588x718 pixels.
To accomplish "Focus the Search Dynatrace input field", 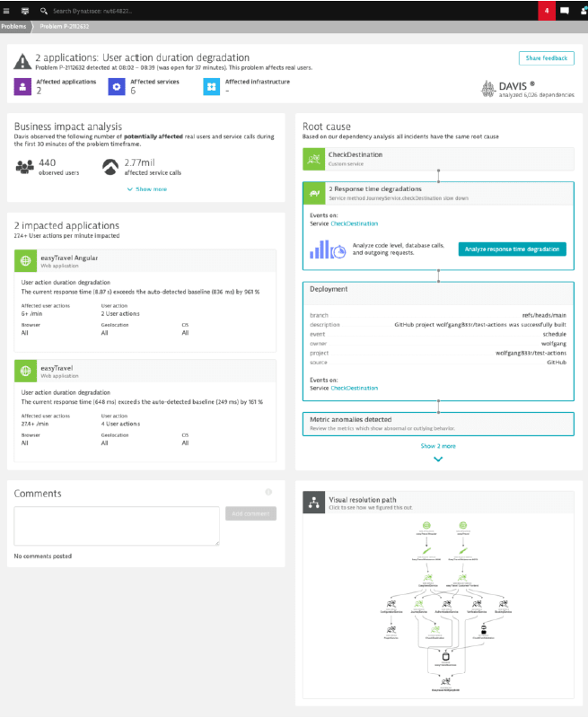I will pos(92,11).
